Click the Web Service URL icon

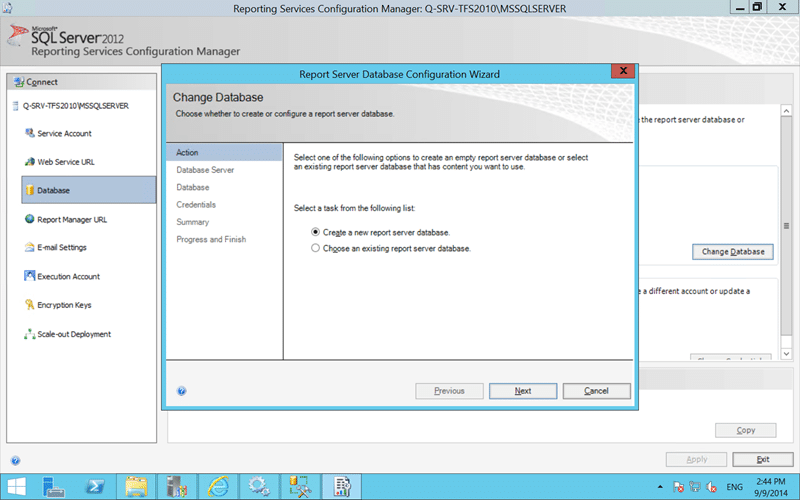[30, 162]
